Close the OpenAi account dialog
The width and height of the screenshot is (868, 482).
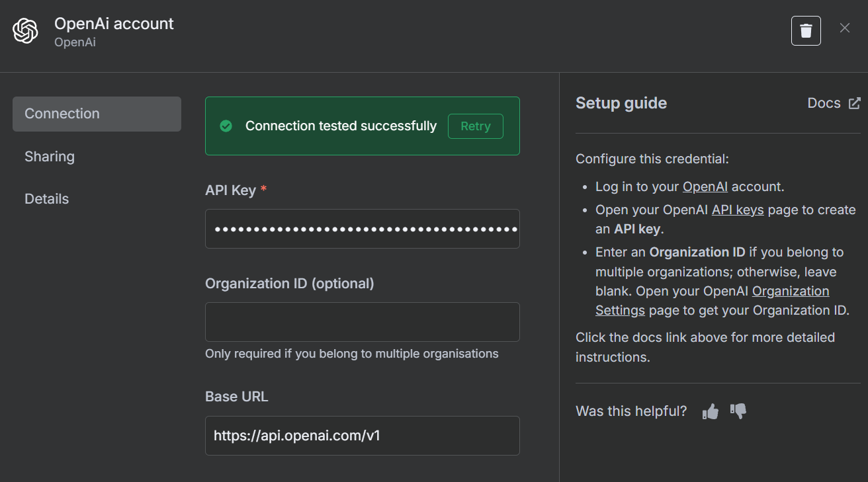(x=845, y=28)
